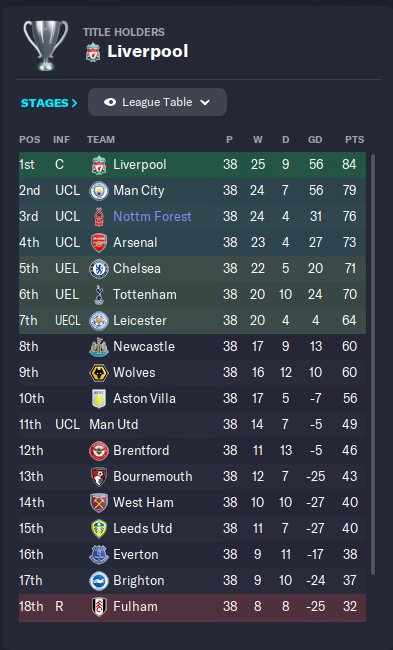This screenshot has height=650, width=393.
Task: Click the Chelsea crest icon
Action: tap(99, 269)
